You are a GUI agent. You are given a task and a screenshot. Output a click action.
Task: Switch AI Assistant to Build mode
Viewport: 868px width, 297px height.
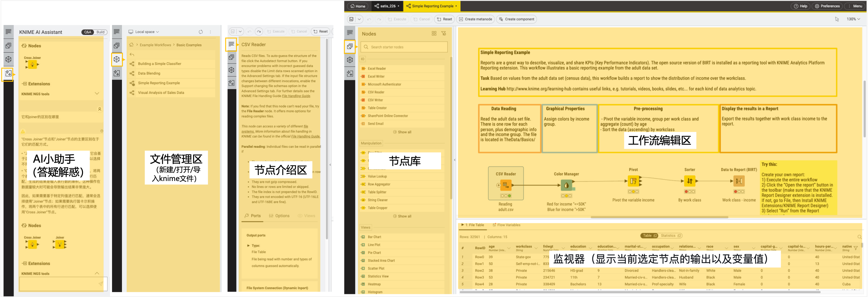point(100,32)
